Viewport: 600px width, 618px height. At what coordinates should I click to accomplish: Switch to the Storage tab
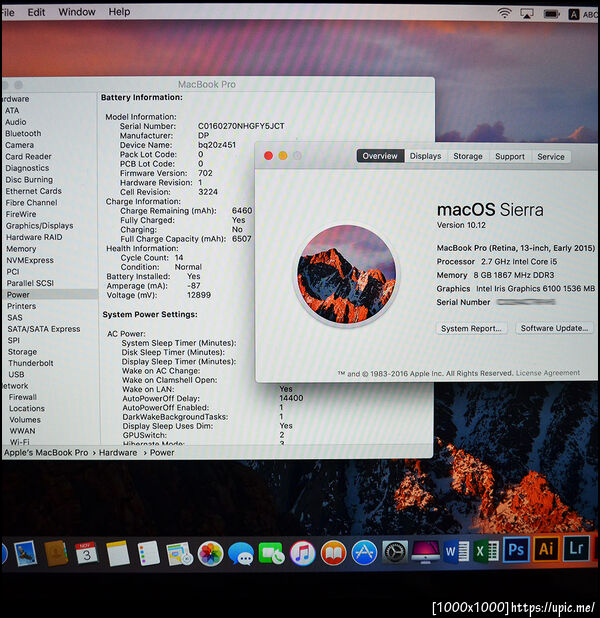468,156
